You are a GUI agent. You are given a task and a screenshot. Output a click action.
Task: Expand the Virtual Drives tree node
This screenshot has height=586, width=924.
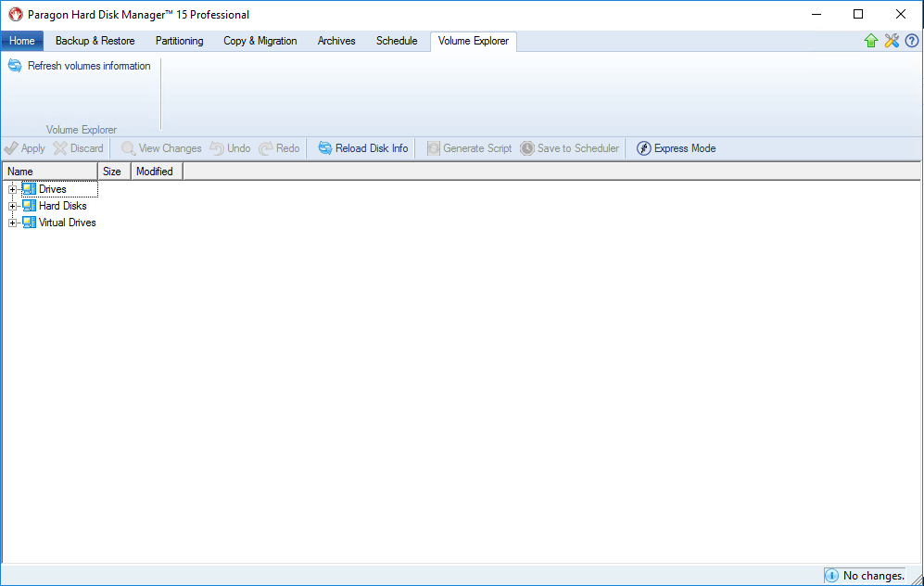pyautogui.click(x=13, y=223)
